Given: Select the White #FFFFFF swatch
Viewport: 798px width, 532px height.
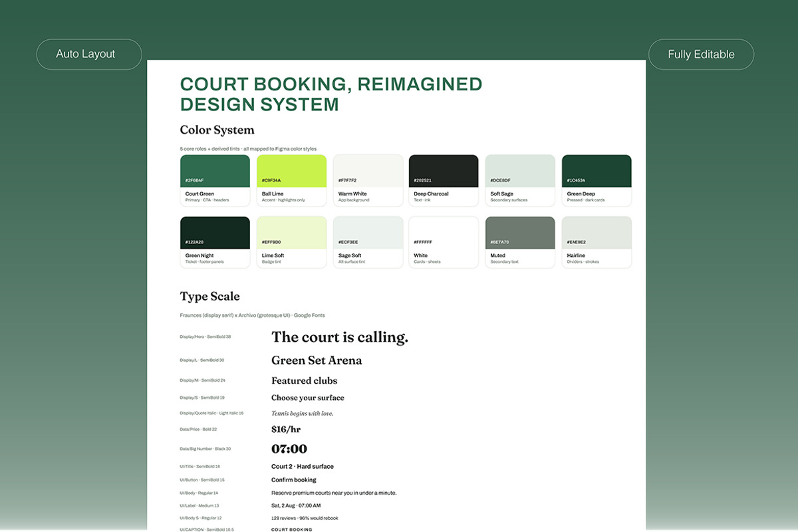Looking at the screenshot, I should pyautogui.click(x=444, y=242).
